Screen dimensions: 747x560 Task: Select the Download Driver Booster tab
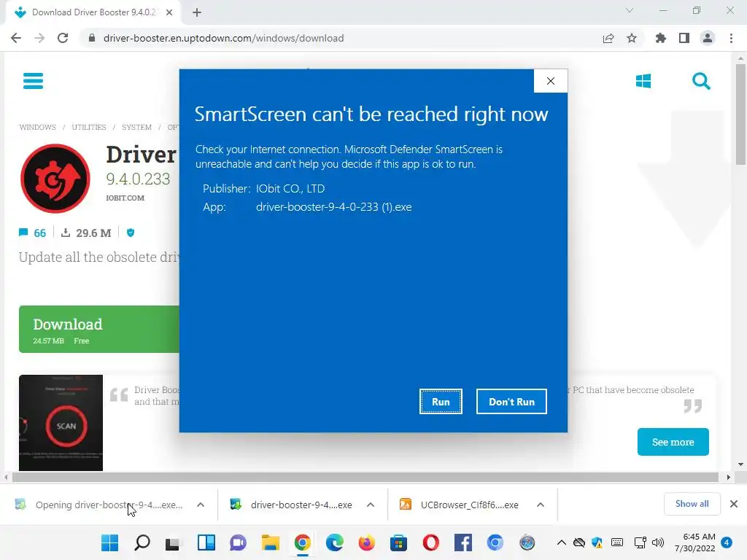tap(93, 12)
